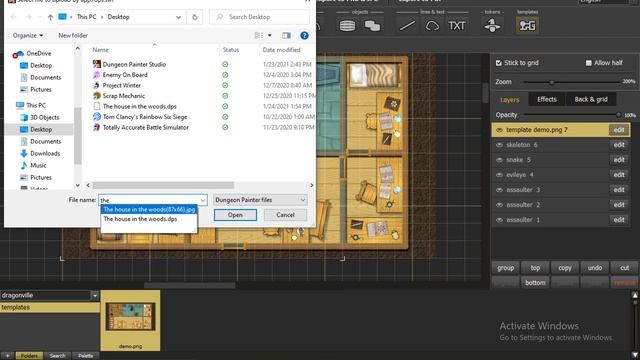Click the file list horizontal scrollbar
Viewport: 640px width, 360px height.
(163, 185)
